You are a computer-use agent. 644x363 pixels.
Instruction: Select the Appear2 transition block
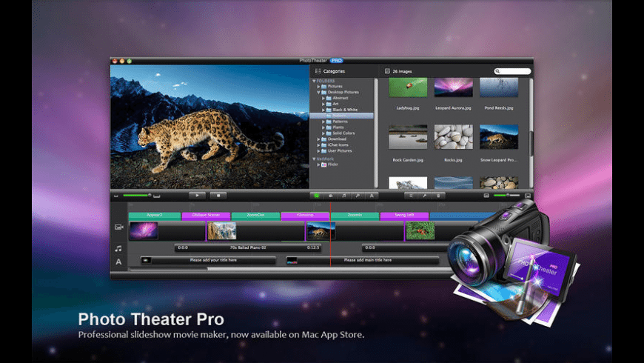click(x=155, y=216)
